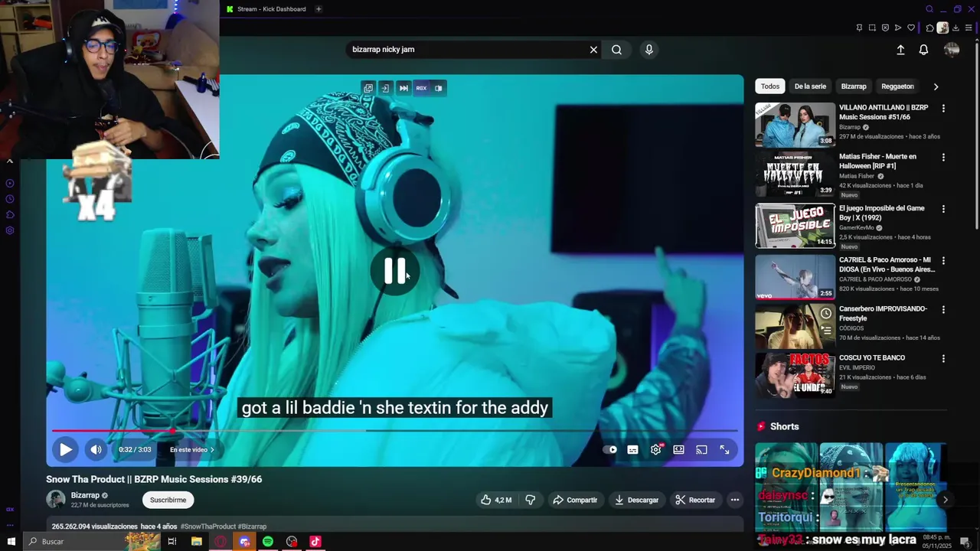This screenshot has width=980, height=551.
Task: Open the browser downloads icon
Action: 955,28
